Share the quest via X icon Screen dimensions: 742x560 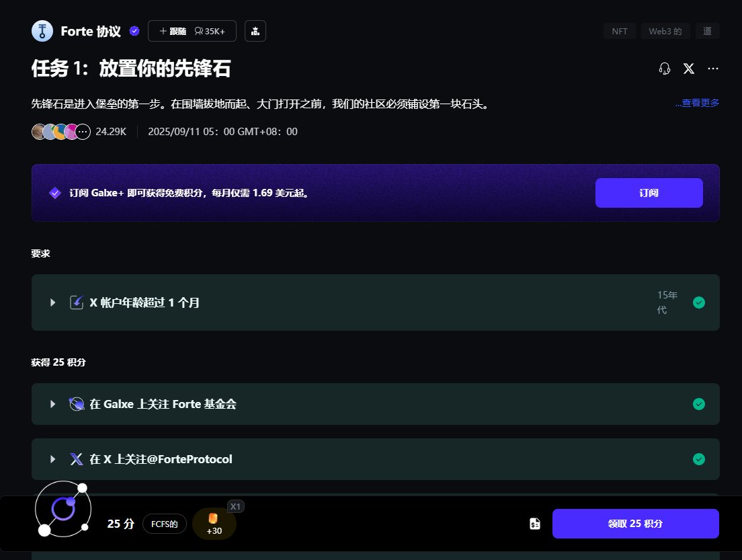pyautogui.click(x=688, y=69)
